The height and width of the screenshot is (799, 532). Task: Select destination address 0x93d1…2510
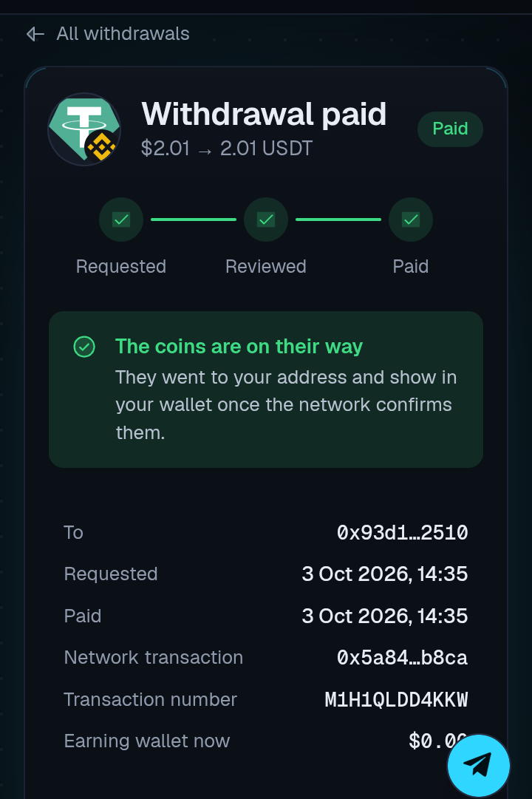(x=402, y=532)
